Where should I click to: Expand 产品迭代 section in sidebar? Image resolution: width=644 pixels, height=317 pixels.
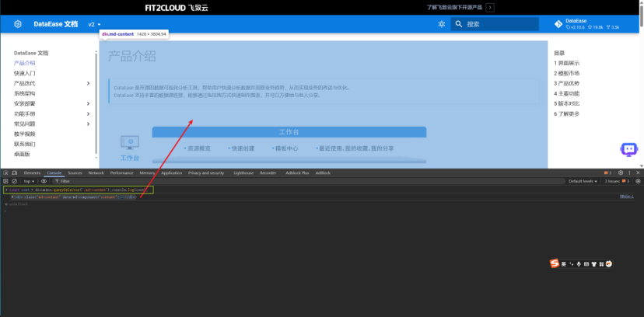pos(88,83)
